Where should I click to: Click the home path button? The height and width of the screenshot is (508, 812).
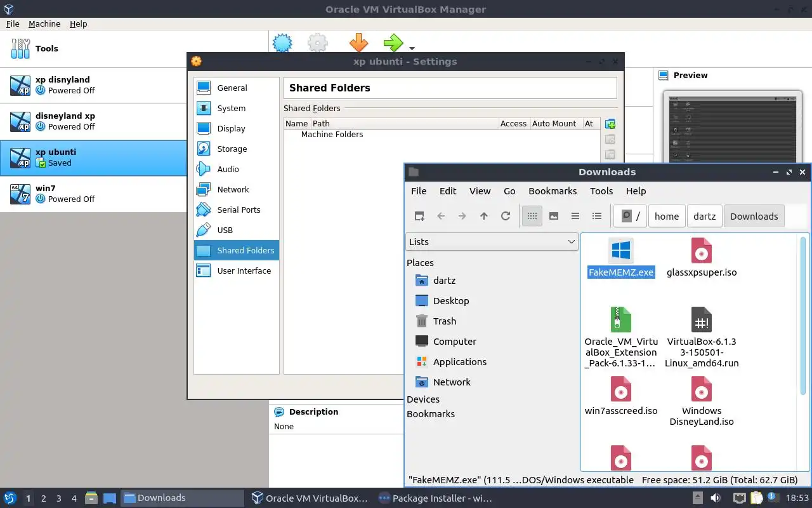pos(667,216)
